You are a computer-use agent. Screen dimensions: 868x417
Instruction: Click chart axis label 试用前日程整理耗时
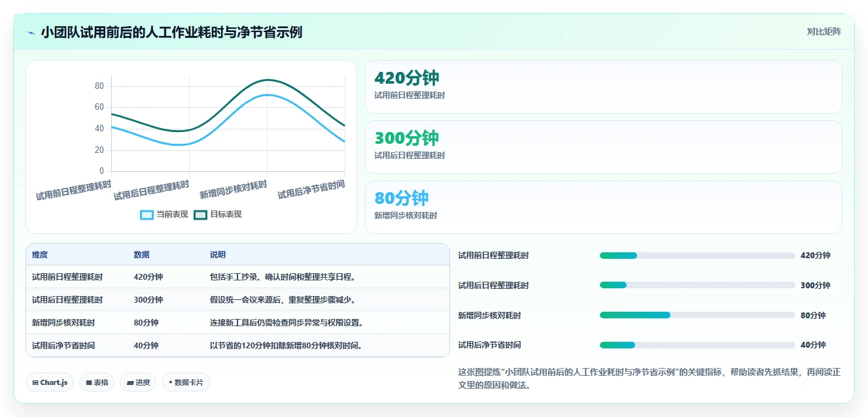coord(73,190)
